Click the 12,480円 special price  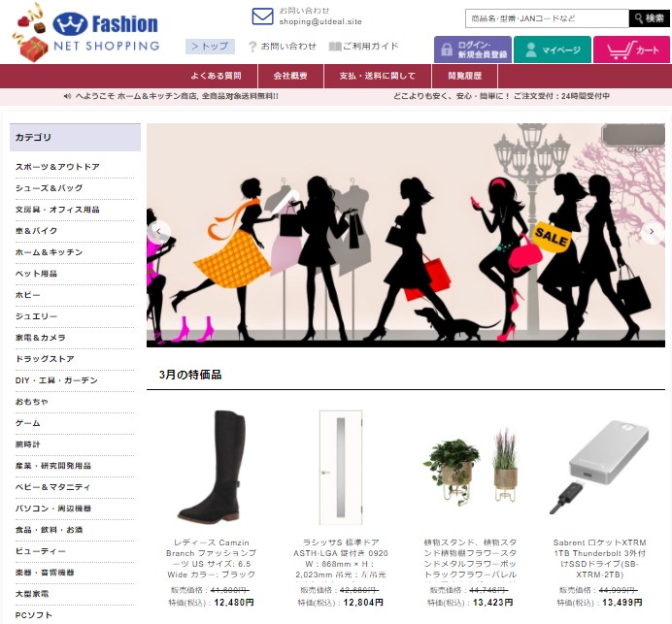(234, 603)
